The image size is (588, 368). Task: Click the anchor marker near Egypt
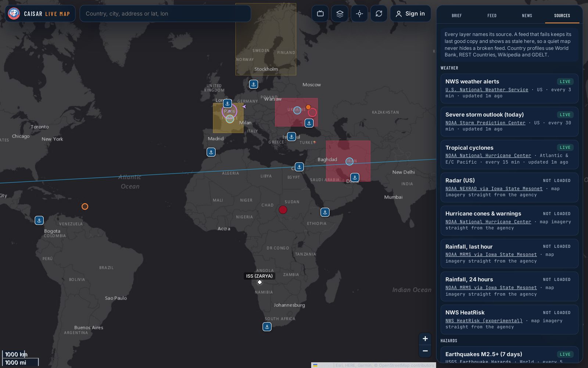click(x=300, y=167)
